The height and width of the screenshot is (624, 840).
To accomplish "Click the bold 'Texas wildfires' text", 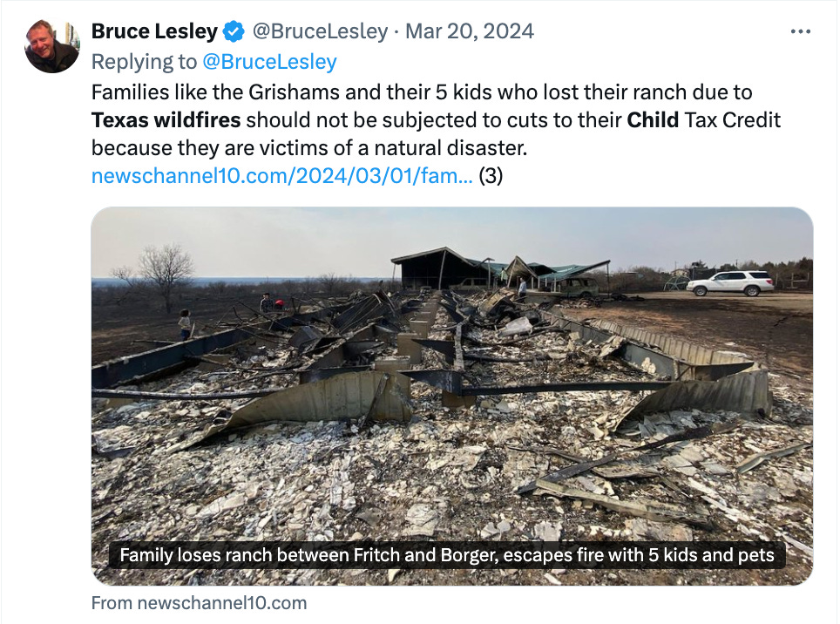I will pyautogui.click(x=166, y=119).
